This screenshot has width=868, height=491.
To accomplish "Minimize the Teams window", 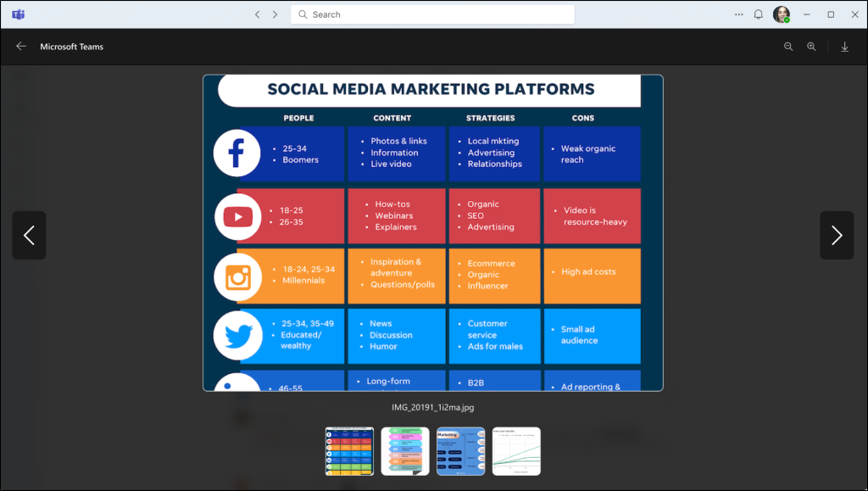I will pos(807,14).
